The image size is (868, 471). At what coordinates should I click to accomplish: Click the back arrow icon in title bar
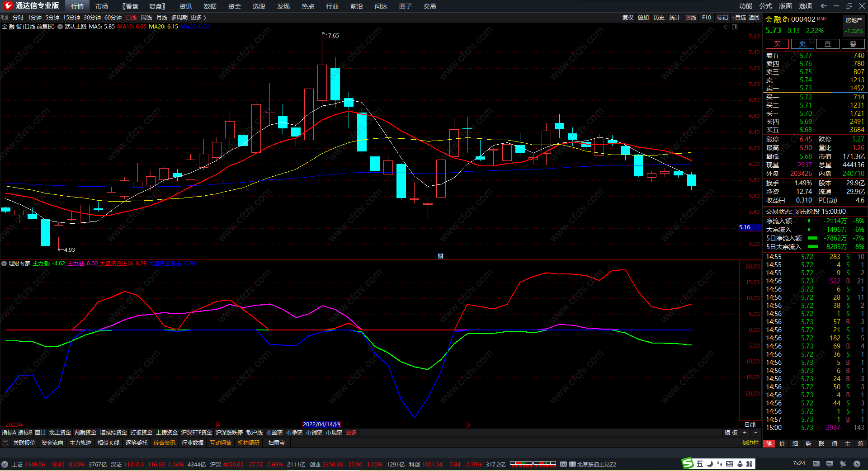pos(824,6)
